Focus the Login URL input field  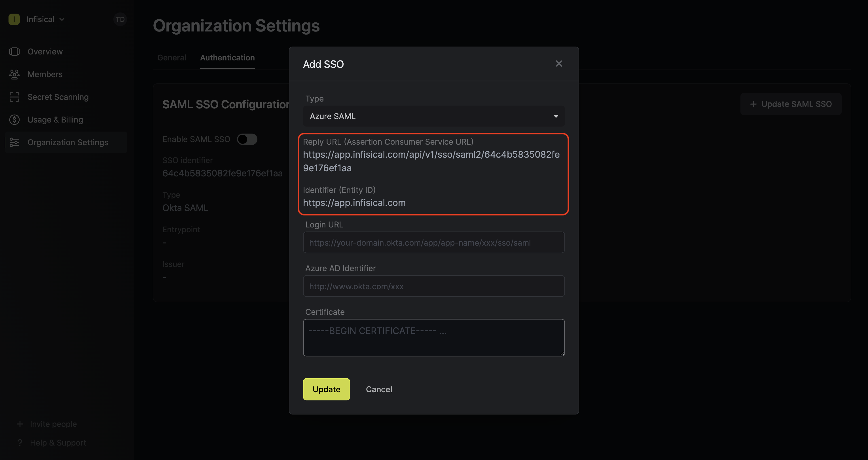click(x=434, y=243)
